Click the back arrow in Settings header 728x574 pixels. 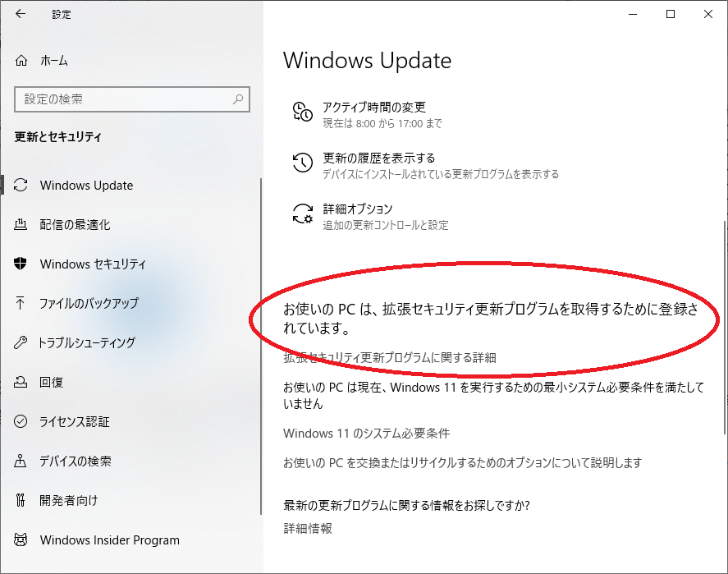coord(21,14)
